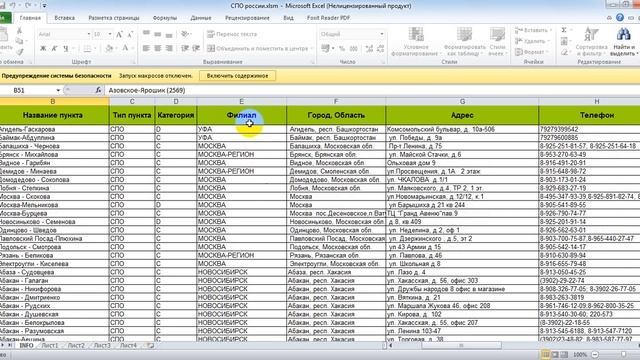Click the Decrease Decimal icon

click(x=380, y=49)
